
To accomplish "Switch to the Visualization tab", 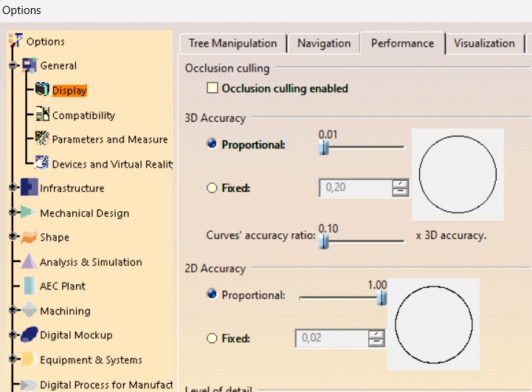I will tap(484, 44).
